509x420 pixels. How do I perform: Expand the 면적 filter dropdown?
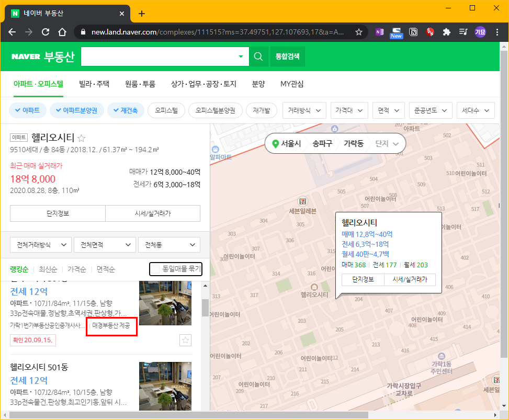point(389,110)
